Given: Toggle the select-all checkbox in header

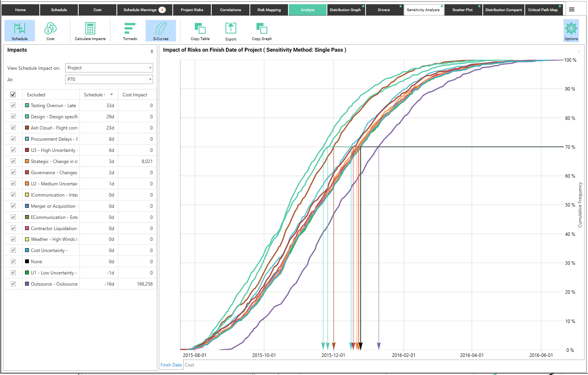Looking at the screenshot, I should click(13, 94).
